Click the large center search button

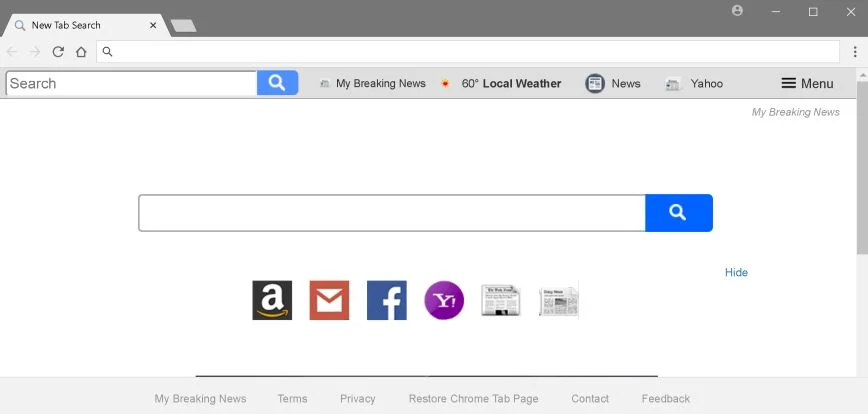pyautogui.click(x=679, y=213)
